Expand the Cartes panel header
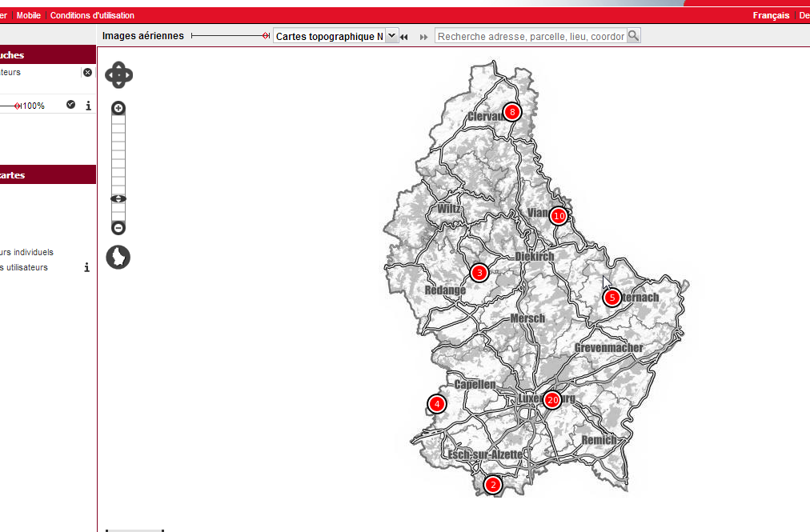The image size is (810, 532). click(48, 174)
